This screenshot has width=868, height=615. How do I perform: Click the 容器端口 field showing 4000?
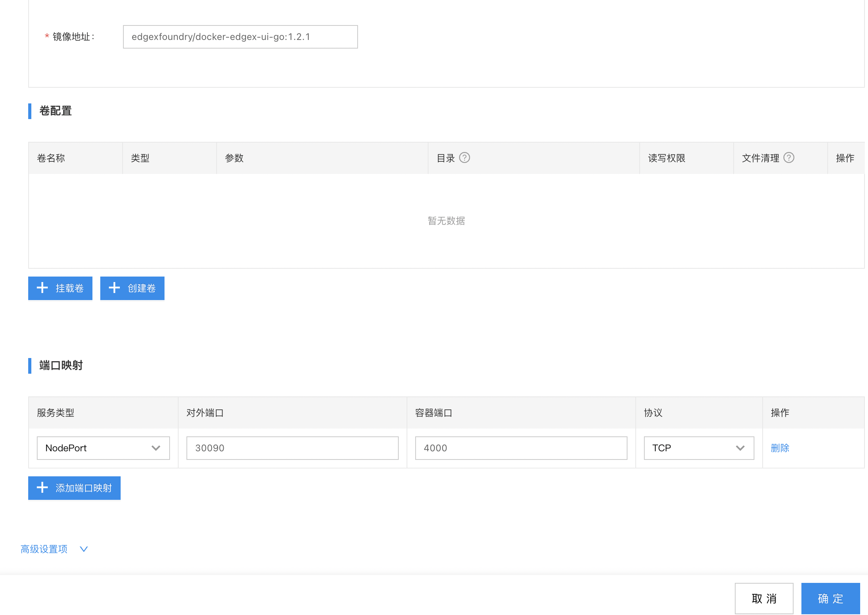pyautogui.click(x=521, y=448)
